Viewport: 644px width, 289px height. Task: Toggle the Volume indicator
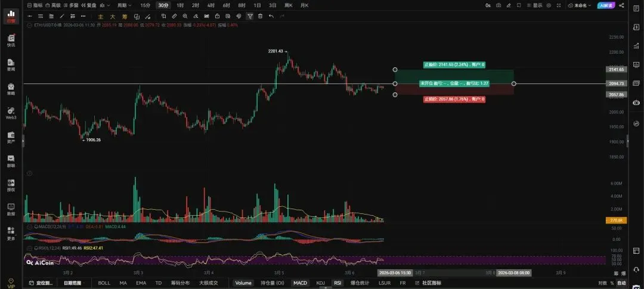(243, 283)
